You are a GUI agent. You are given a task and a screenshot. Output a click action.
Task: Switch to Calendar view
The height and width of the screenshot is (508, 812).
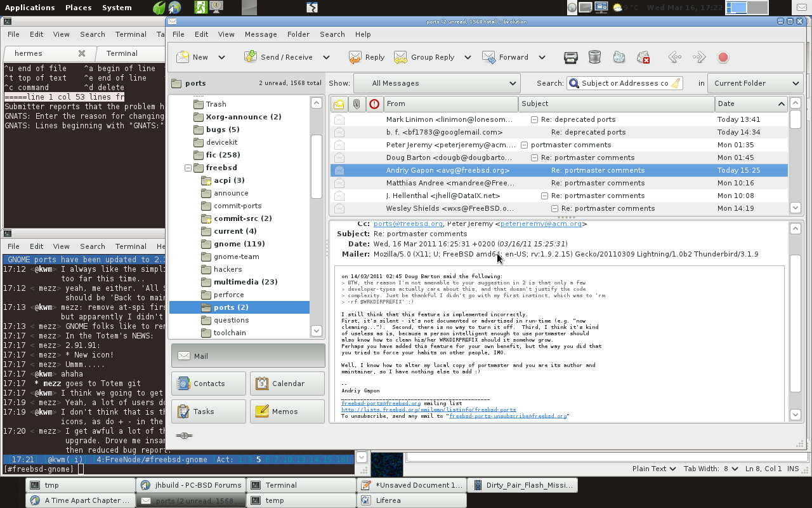tap(287, 384)
